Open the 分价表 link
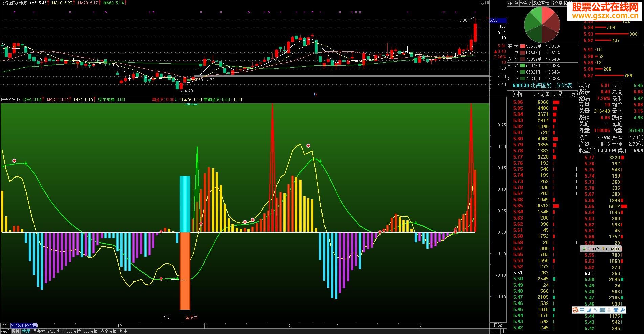 [x=564, y=85]
